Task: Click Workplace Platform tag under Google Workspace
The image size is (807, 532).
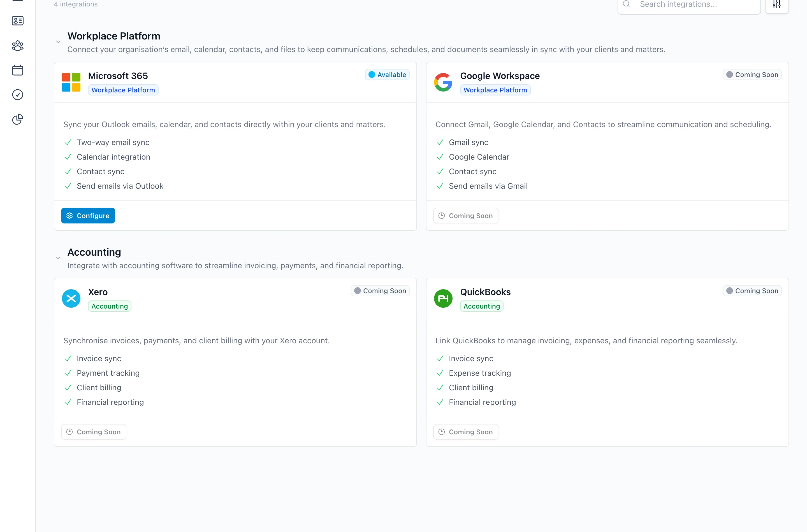Action: tap(495, 90)
